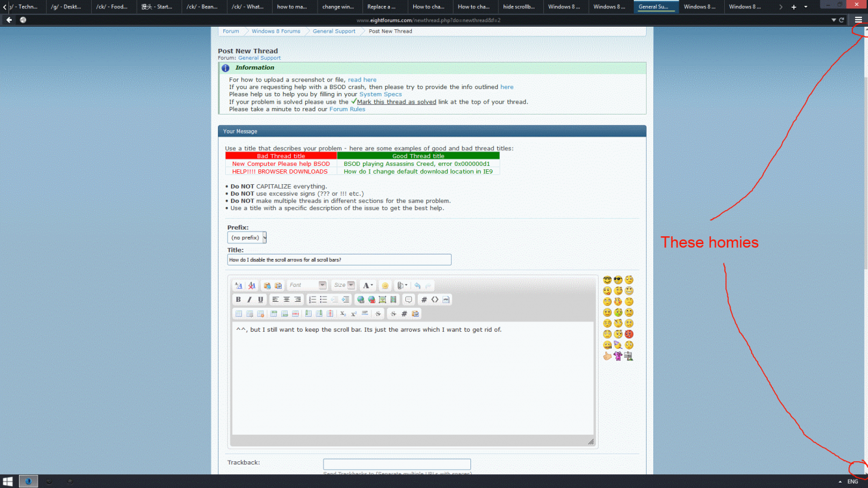Open 'Windows 8 Forums' breadcrumb link
868x488 pixels.
pos(276,31)
